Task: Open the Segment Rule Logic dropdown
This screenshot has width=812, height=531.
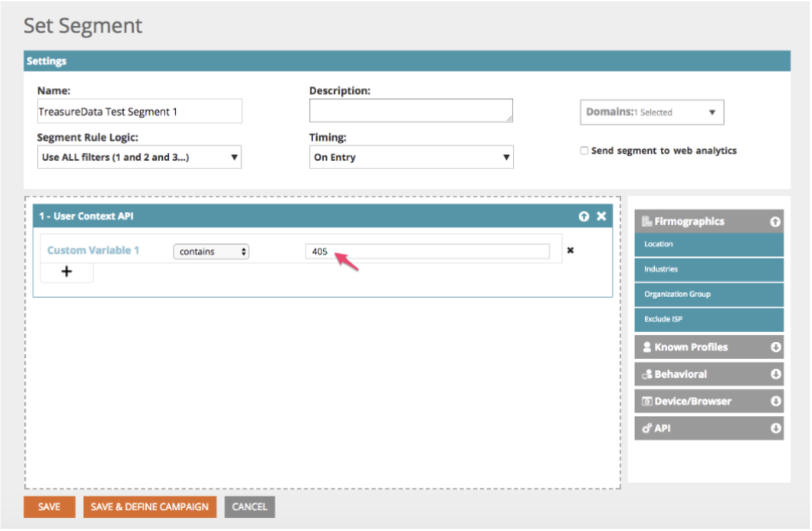Action: pos(139,158)
